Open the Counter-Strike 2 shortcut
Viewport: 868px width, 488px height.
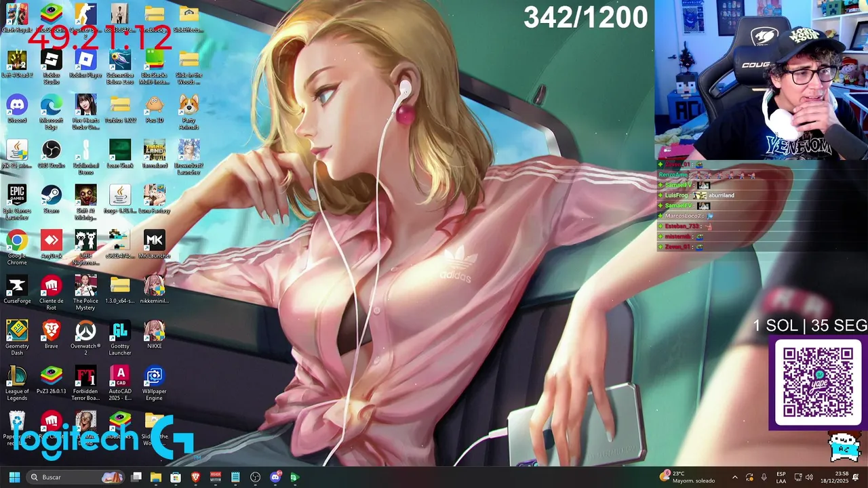(85, 18)
